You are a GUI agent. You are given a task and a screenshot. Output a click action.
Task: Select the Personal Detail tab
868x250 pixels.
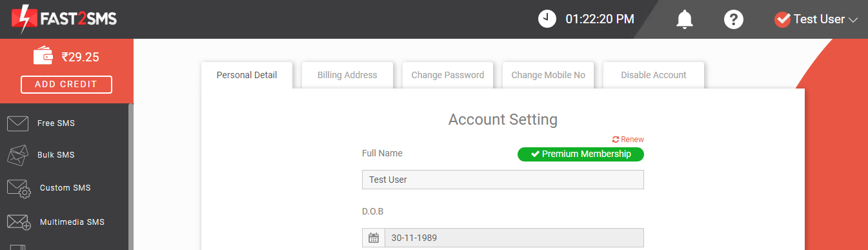pyautogui.click(x=247, y=75)
